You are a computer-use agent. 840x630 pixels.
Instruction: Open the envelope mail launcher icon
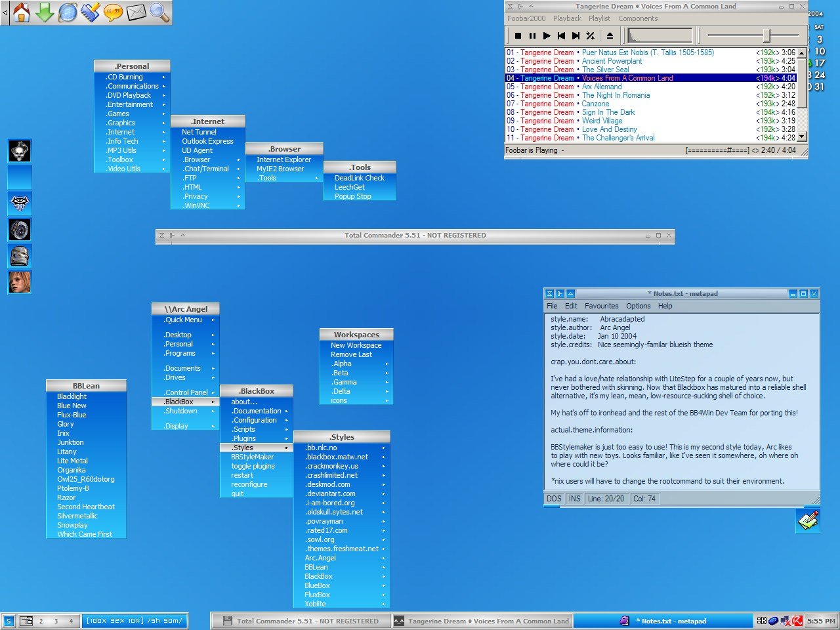tap(136, 12)
